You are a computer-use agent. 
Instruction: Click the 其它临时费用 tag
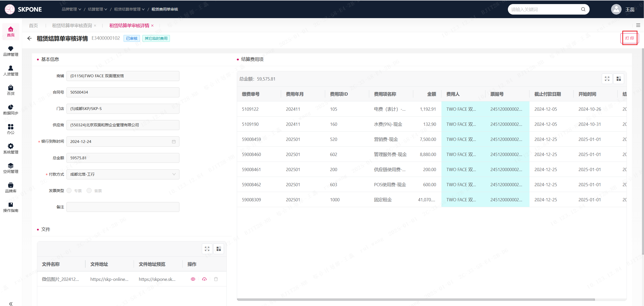coord(156,38)
